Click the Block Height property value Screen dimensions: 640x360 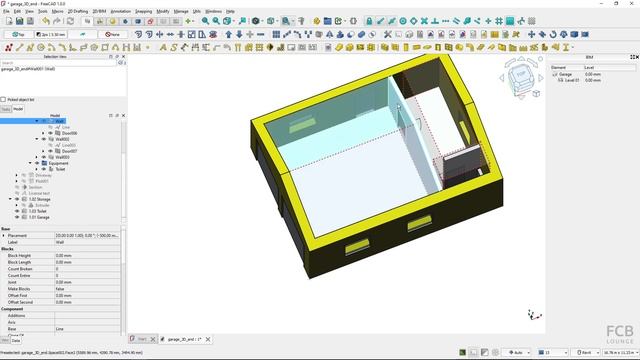pos(87,256)
